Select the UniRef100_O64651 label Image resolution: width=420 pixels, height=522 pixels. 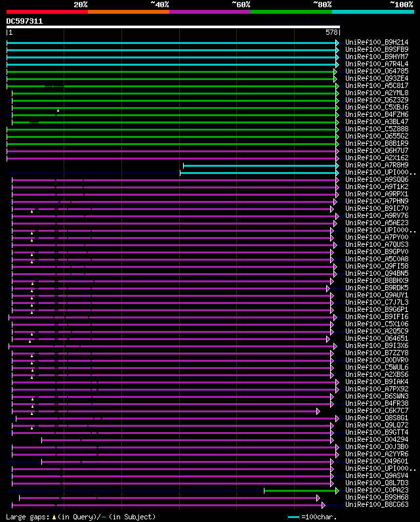click(x=377, y=339)
